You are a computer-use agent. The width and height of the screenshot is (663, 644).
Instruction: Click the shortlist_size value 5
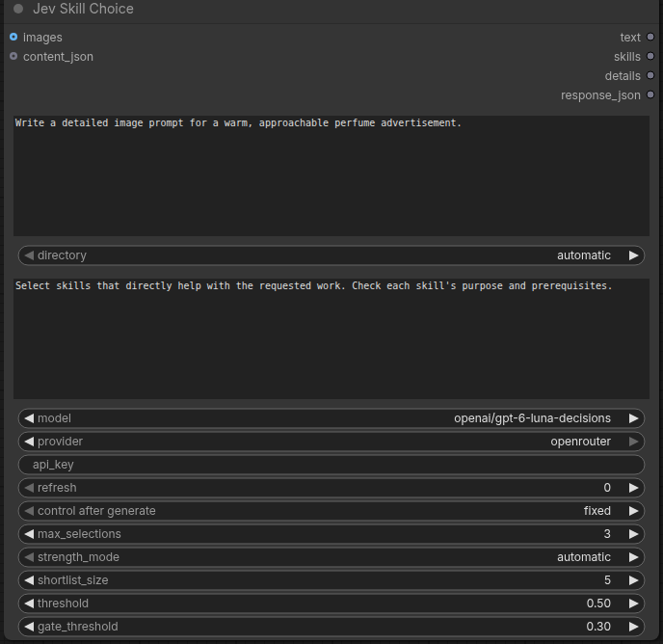tap(607, 580)
